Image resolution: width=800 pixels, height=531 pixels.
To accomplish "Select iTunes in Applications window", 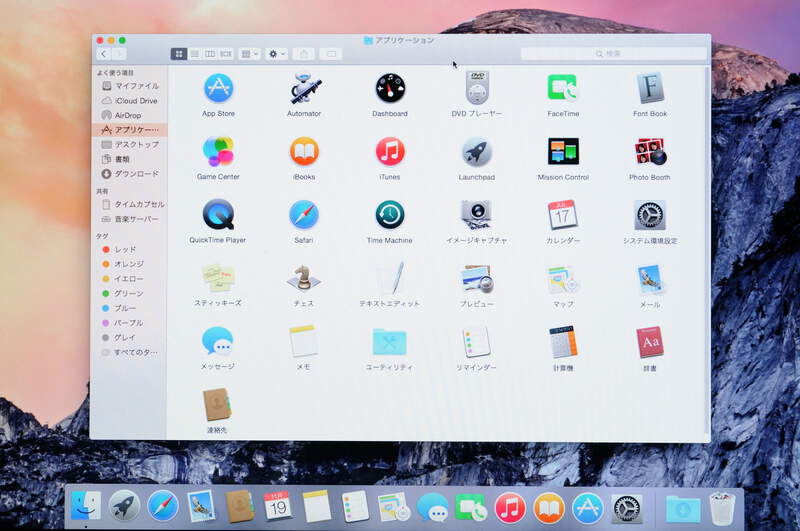I will click(390, 151).
